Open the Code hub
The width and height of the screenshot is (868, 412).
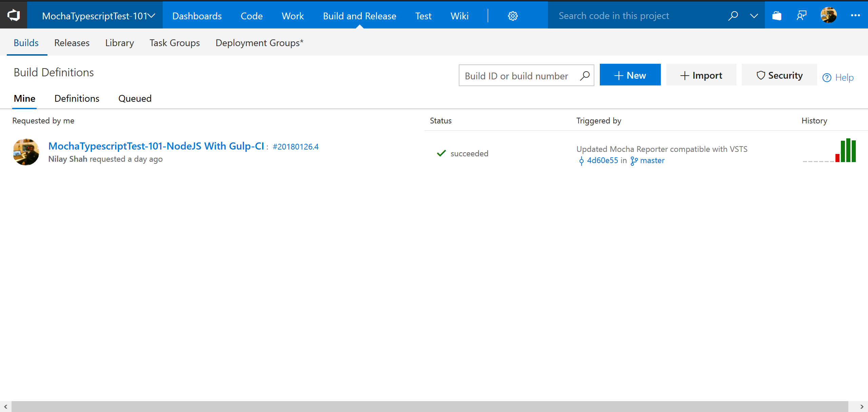coord(252,16)
